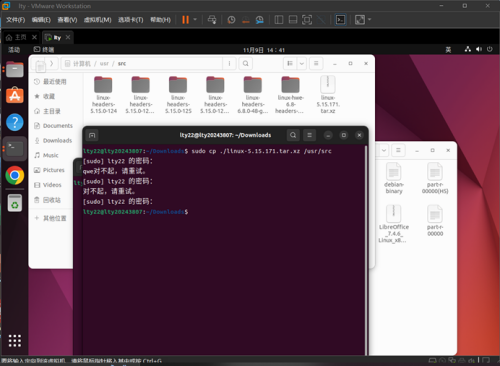This screenshot has width=500, height=366.
Task: Take a snapshot of the virtual machine
Action: click(231, 20)
